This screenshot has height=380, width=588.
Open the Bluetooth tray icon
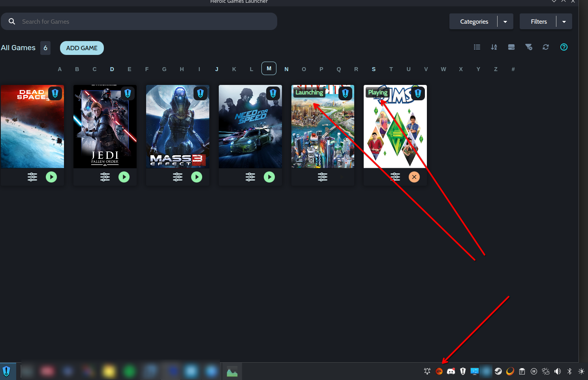569,371
